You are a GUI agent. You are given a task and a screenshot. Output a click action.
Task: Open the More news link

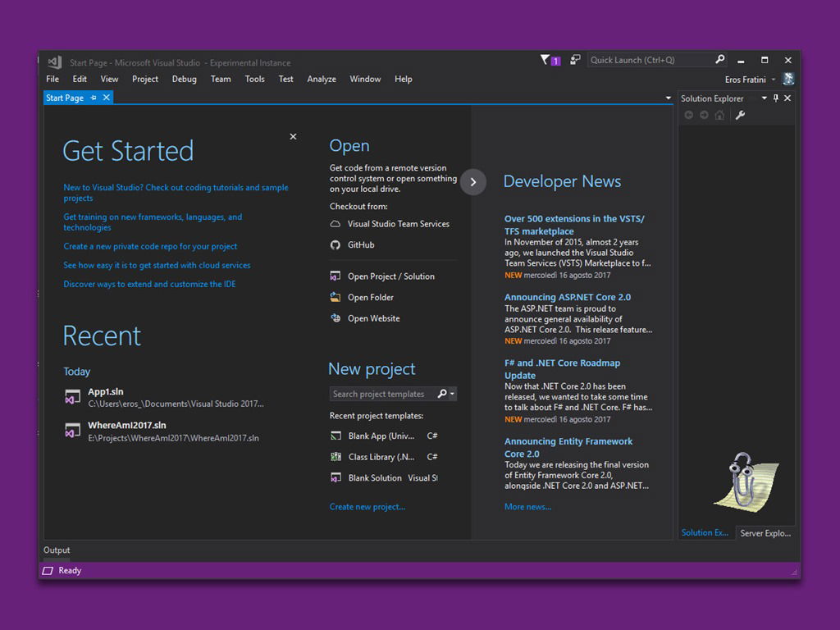tap(527, 507)
